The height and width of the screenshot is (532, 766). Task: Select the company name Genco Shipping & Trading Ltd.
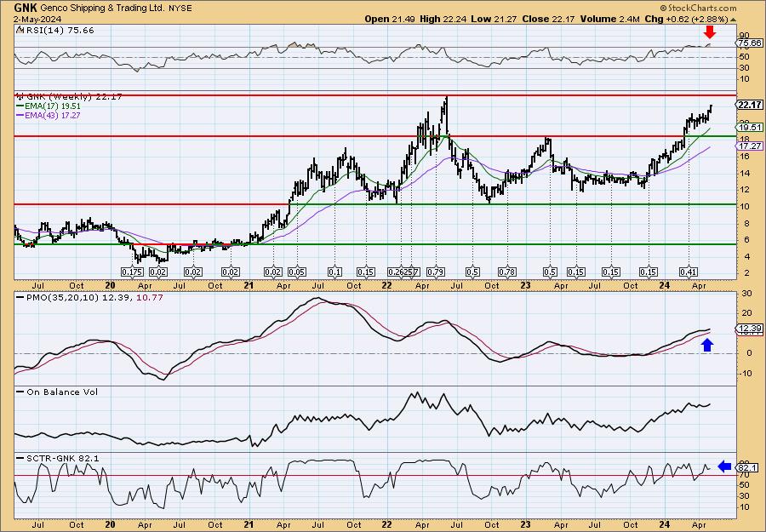pos(101,9)
